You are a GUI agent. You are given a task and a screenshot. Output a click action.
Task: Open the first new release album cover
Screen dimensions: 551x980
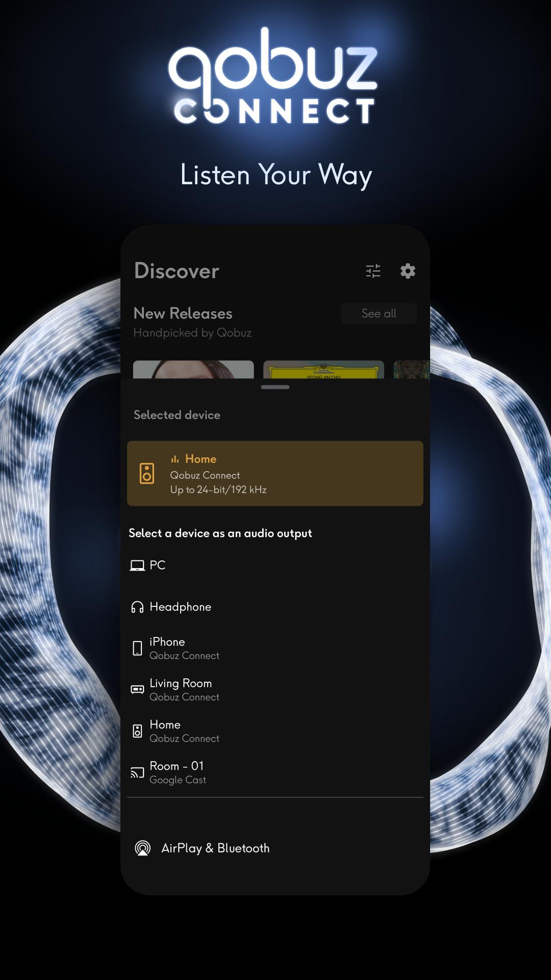pos(193,370)
